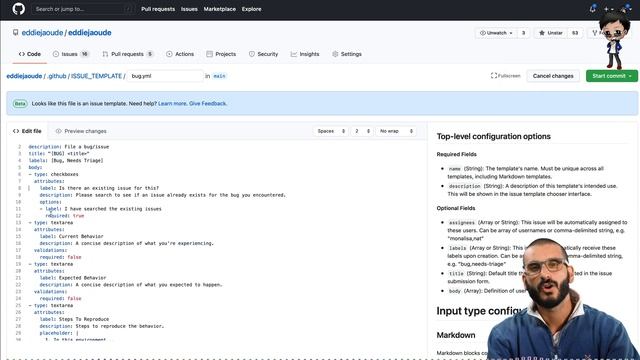Open the Security tab
This screenshot has height=360, width=640.
coord(263,54)
